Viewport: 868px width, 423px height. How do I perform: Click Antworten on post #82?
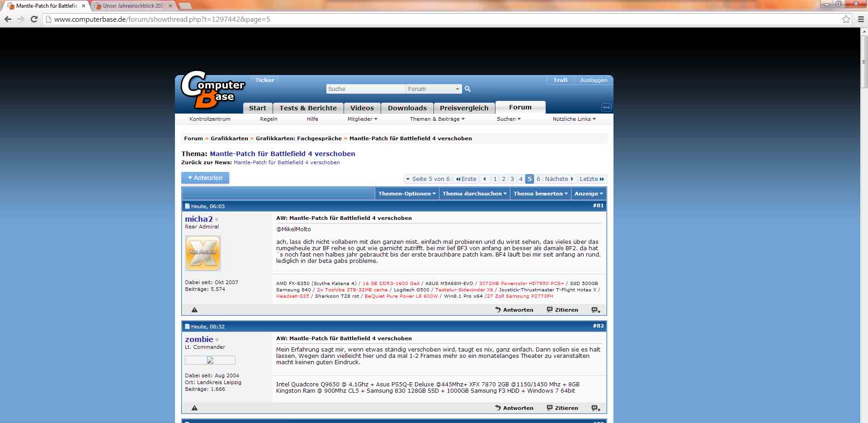pos(514,408)
